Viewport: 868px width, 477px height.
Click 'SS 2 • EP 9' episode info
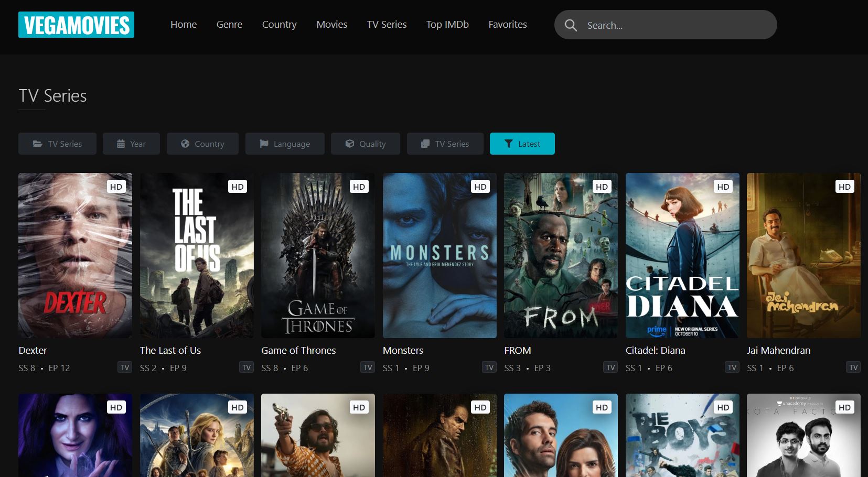(x=163, y=368)
